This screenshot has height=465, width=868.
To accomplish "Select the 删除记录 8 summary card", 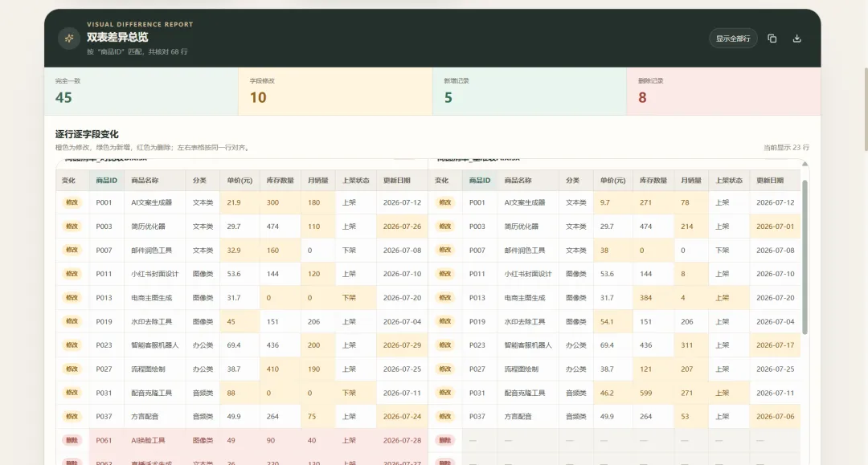I will (724, 92).
